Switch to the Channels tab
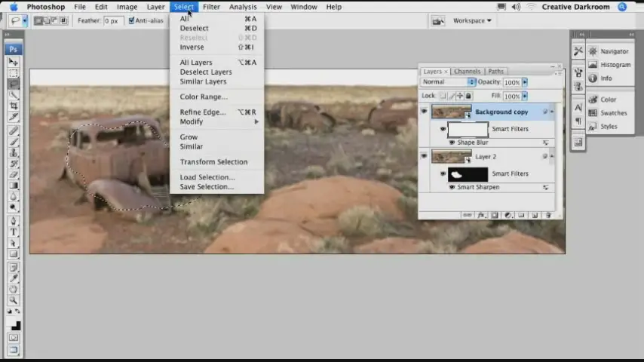644x362 pixels. [467, 72]
